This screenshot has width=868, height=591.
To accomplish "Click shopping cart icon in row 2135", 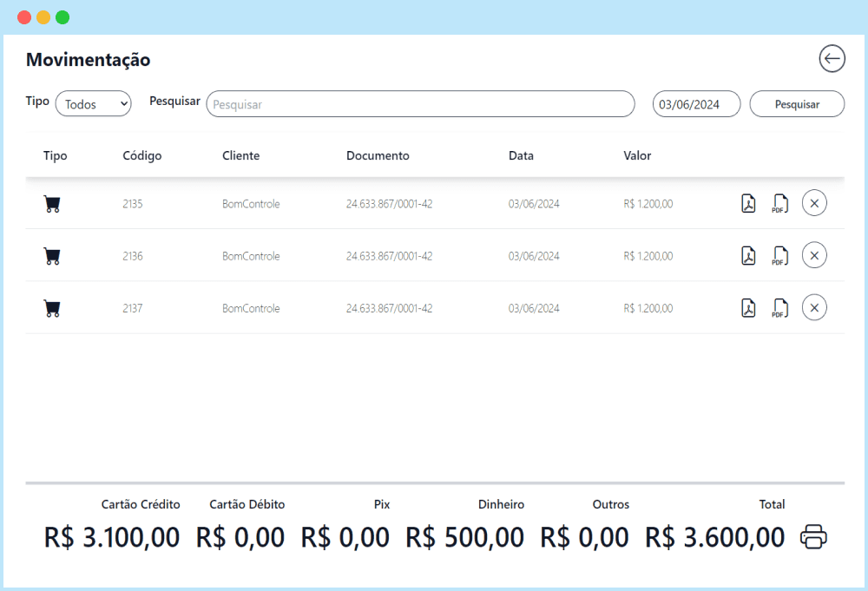I will pyautogui.click(x=52, y=204).
